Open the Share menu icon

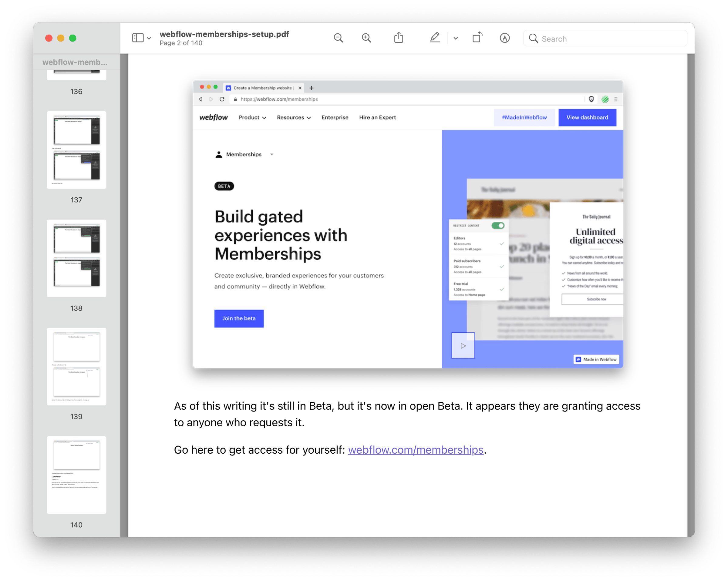(399, 38)
